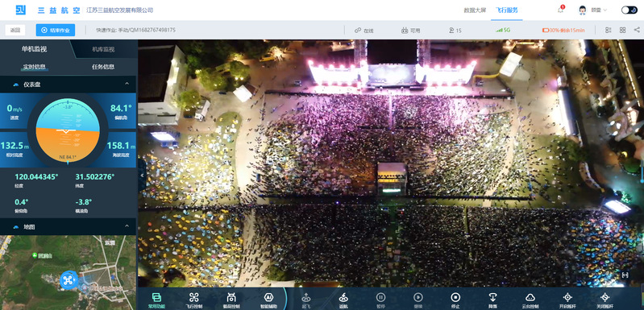644x310 pixels.
Task: Click the drone marker on the map
Action: click(69, 280)
